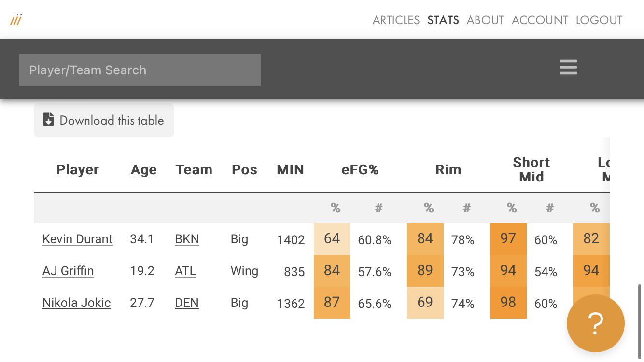644x362 pixels.
Task: Click the Logout link
Action: tap(599, 20)
